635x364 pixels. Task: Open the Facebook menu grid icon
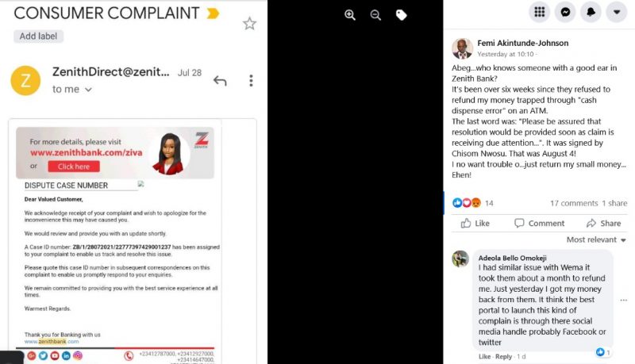tap(540, 12)
